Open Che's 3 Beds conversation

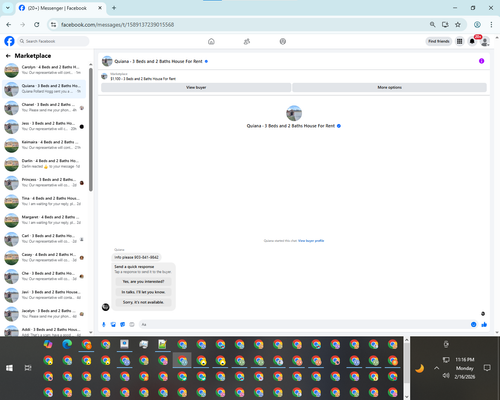click(x=44, y=276)
